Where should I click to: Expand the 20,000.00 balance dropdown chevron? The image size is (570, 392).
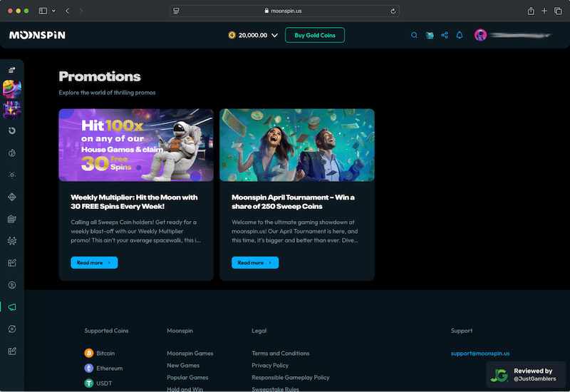tap(274, 36)
